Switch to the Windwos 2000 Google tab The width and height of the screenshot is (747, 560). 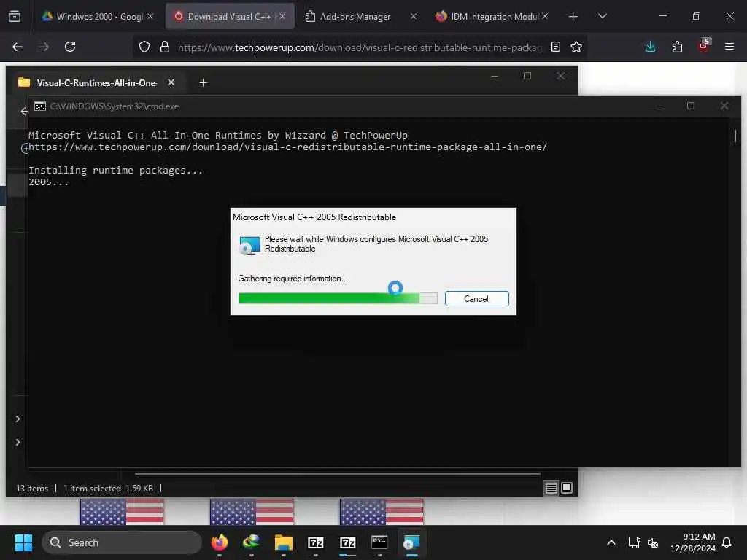(x=99, y=16)
